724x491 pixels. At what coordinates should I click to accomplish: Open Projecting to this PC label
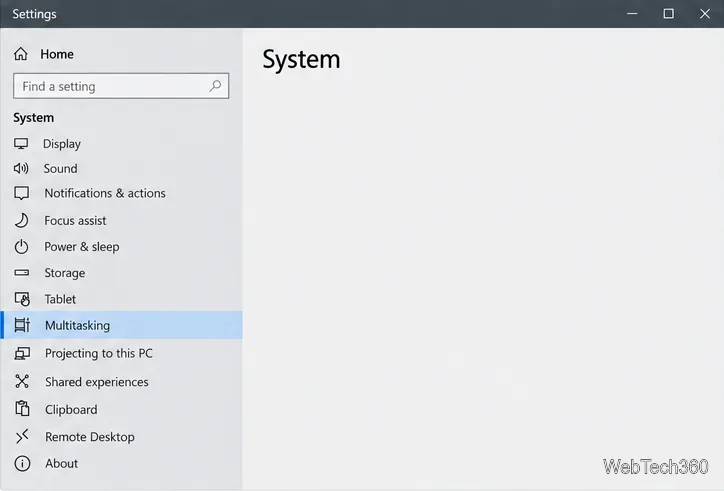tap(99, 353)
